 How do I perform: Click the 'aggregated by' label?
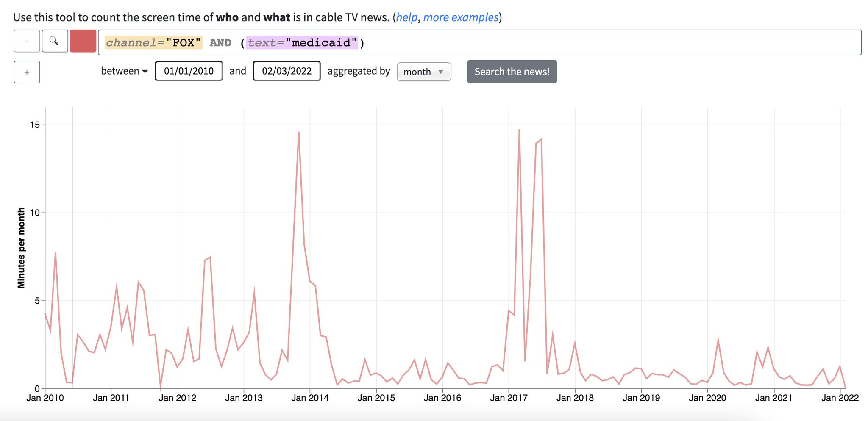(x=359, y=71)
